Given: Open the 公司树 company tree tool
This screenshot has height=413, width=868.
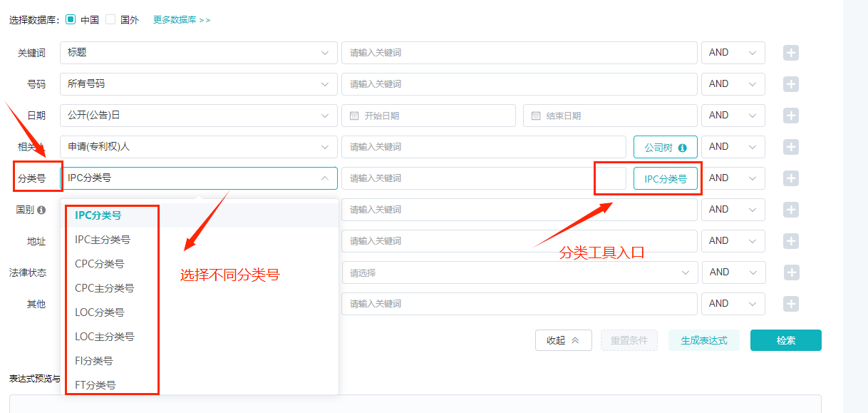Looking at the screenshot, I should pyautogui.click(x=666, y=148).
